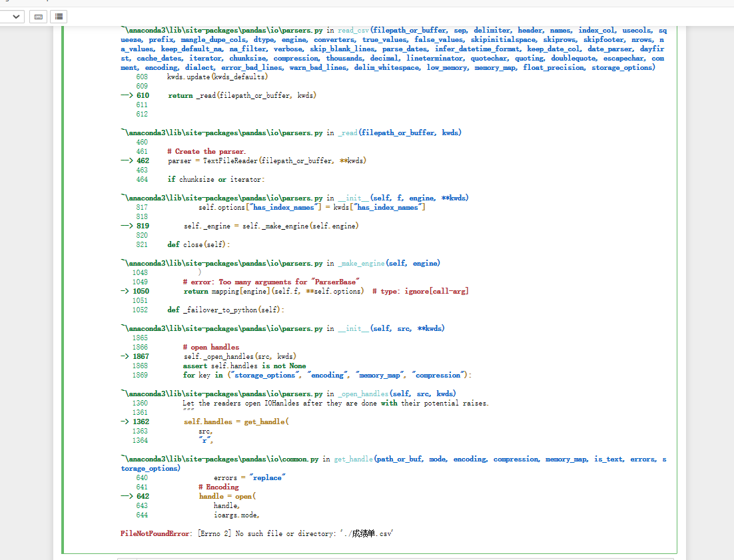Select the red FileNotFoundError text

(155, 533)
